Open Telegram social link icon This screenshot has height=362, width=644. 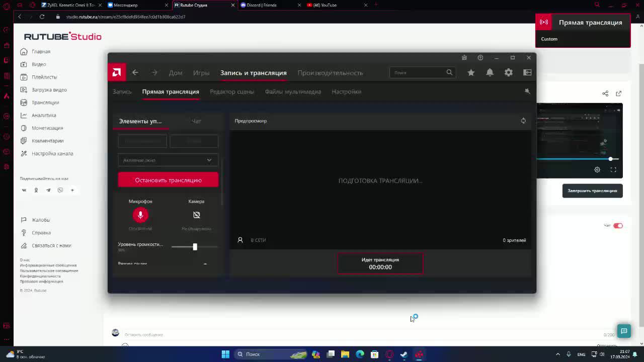tap(48, 190)
